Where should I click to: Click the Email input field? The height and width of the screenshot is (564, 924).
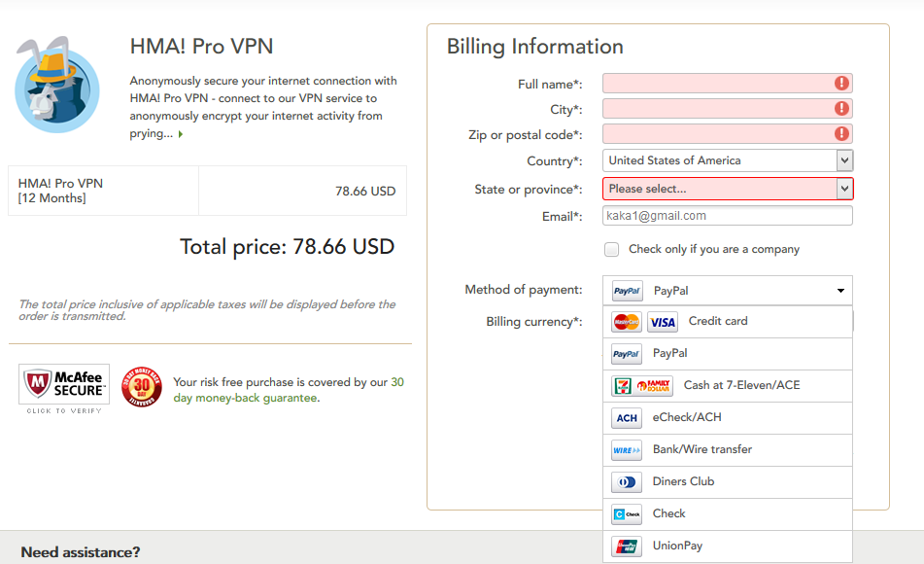point(728,215)
